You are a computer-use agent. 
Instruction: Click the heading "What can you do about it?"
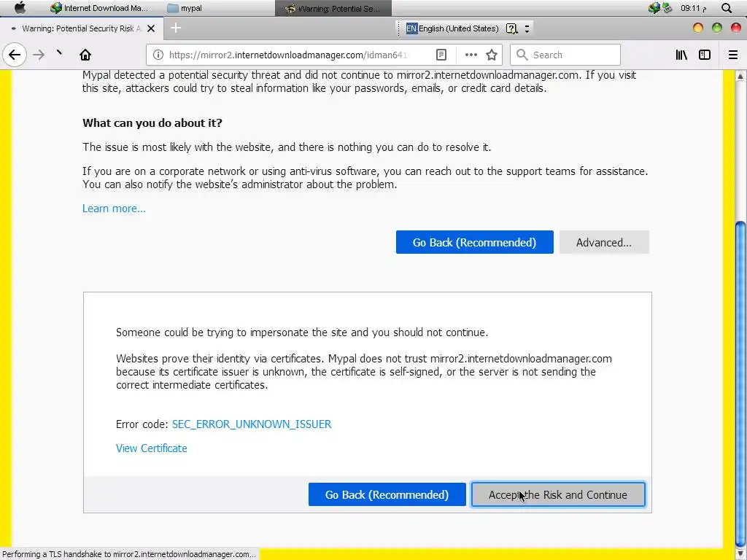pos(152,122)
